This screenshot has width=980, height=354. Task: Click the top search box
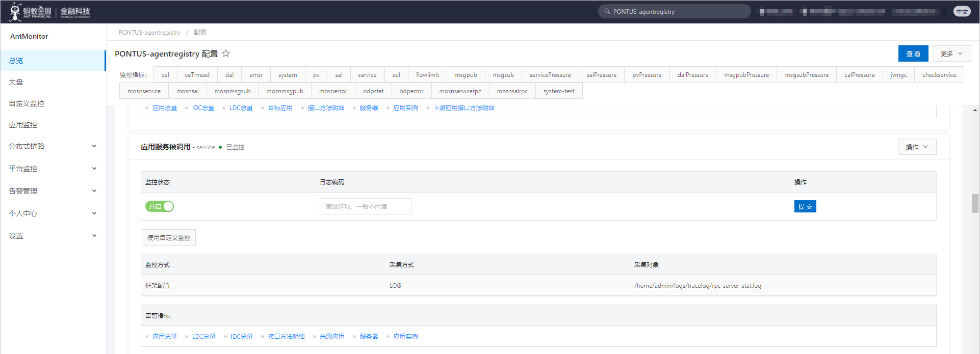675,11
